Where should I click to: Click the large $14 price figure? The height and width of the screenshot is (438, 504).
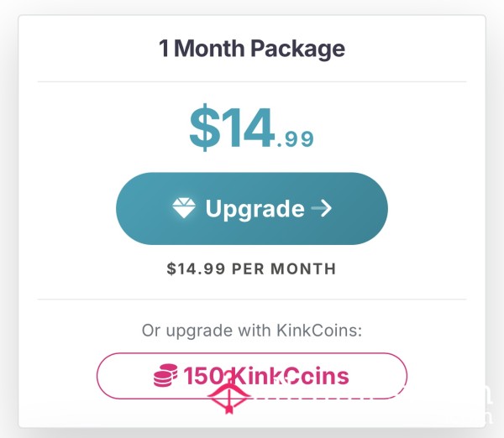click(233, 128)
